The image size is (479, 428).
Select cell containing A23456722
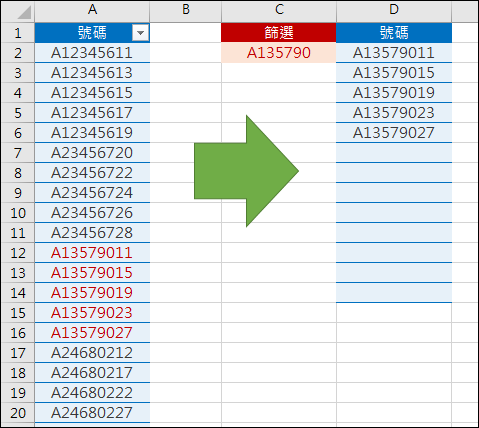pos(92,173)
